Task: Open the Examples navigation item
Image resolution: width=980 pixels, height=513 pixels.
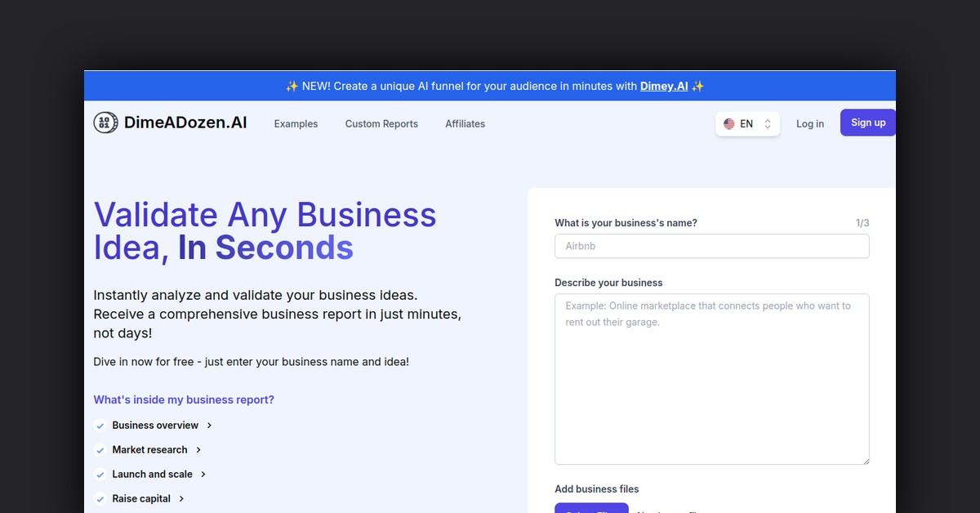Action: point(296,124)
